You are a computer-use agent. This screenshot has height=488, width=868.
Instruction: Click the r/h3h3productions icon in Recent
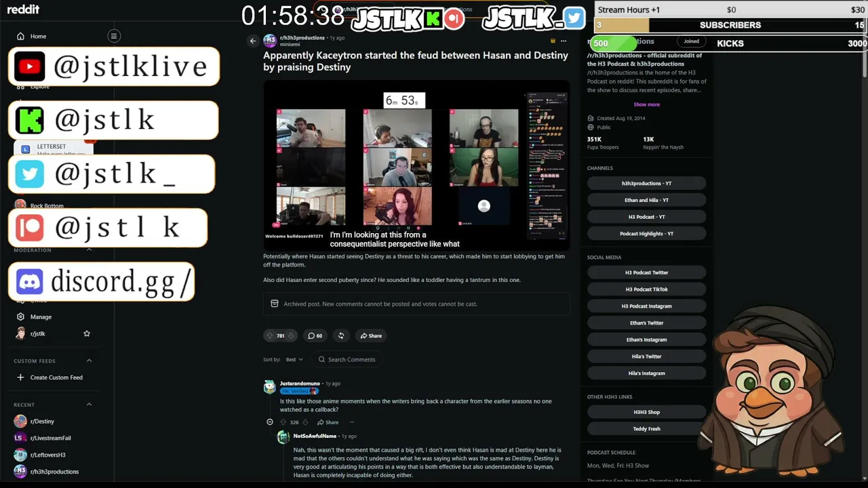pos(20,472)
